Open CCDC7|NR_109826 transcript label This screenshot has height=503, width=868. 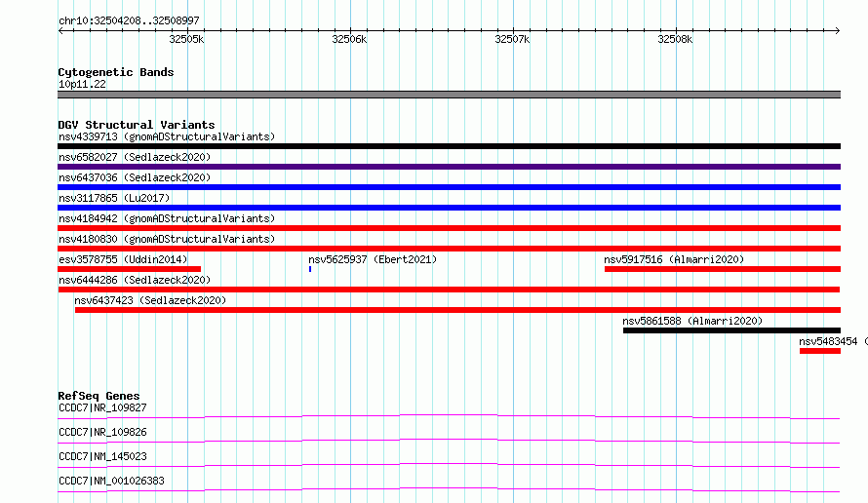click(x=102, y=432)
